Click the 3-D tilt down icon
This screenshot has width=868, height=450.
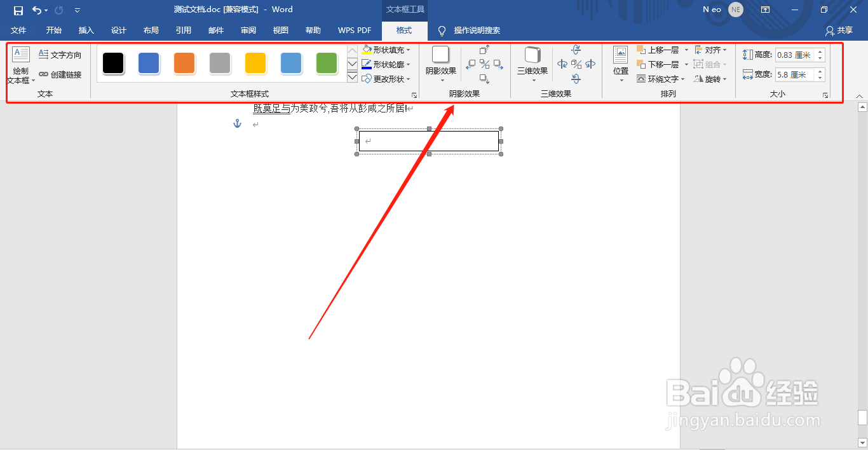(576, 79)
